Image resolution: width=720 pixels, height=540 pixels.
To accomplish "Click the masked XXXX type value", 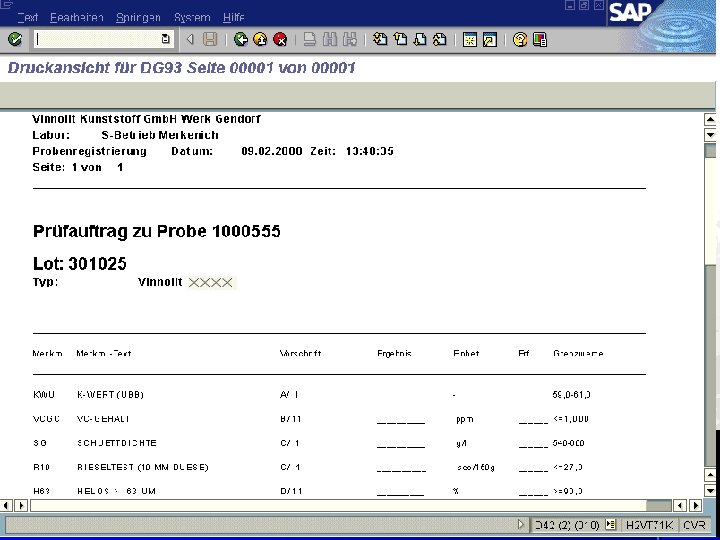I will coord(211,282).
